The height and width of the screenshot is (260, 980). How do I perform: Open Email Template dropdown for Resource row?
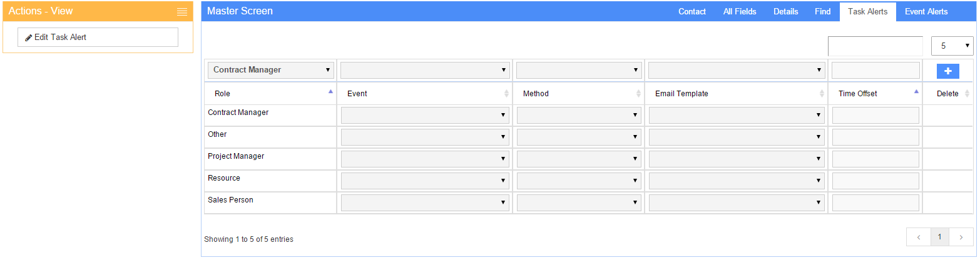pos(736,181)
